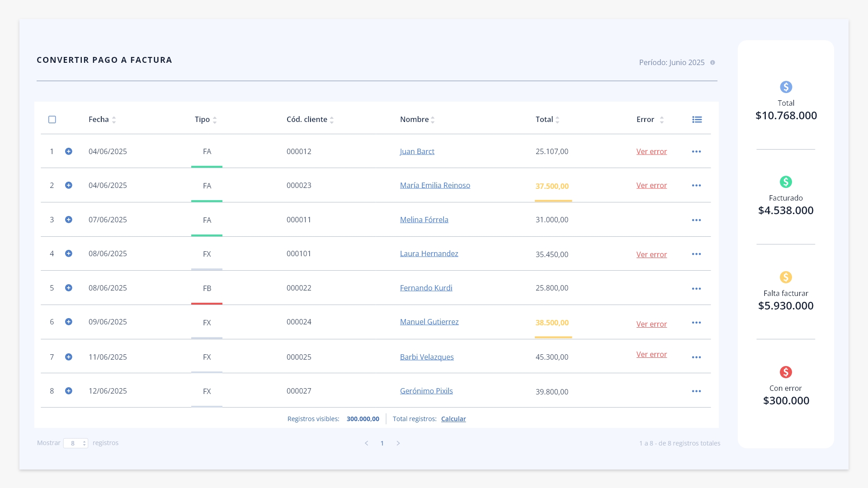The image size is (868, 488).
Task: Expand row 4 Laura Hernandez with plus icon
Action: point(69,253)
